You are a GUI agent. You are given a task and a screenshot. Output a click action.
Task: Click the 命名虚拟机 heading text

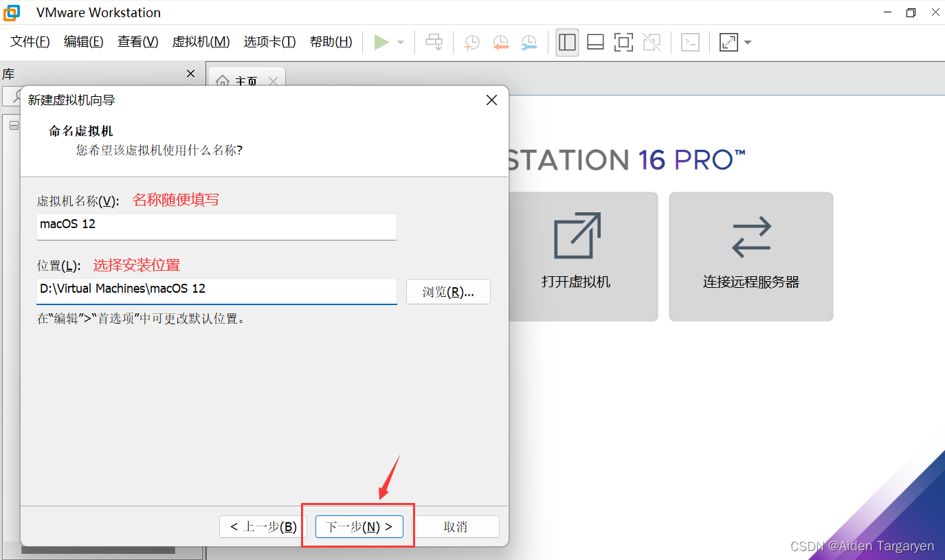click(x=81, y=131)
